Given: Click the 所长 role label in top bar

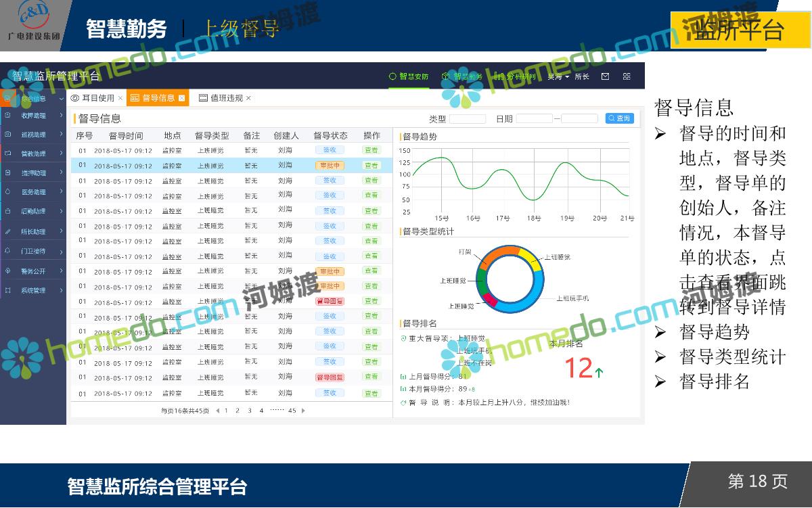Looking at the screenshot, I should 582,76.
